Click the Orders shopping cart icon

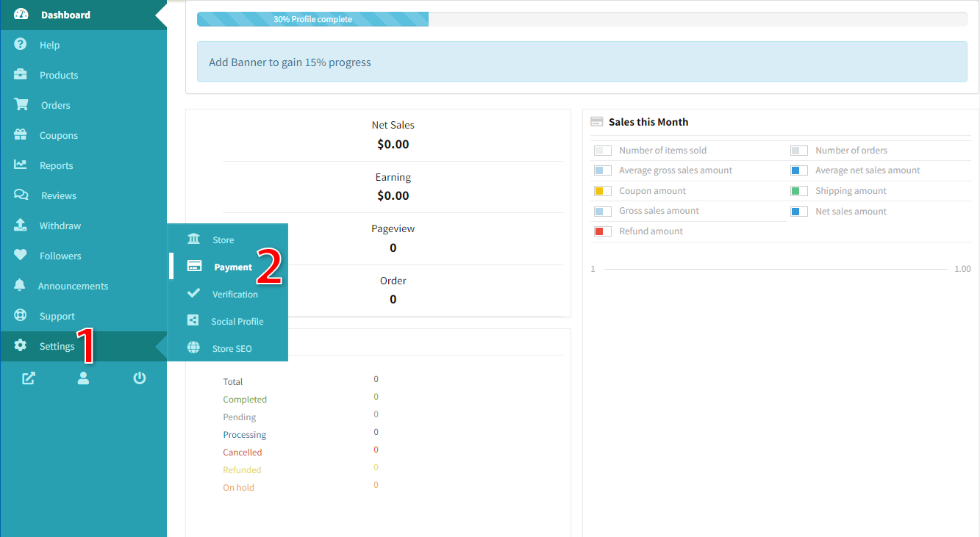tap(21, 105)
